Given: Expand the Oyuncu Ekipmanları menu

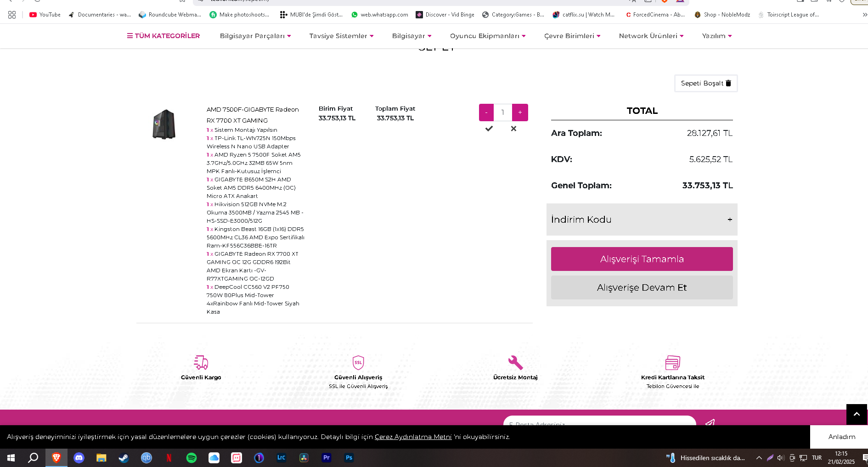Looking at the screenshot, I should [488, 36].
